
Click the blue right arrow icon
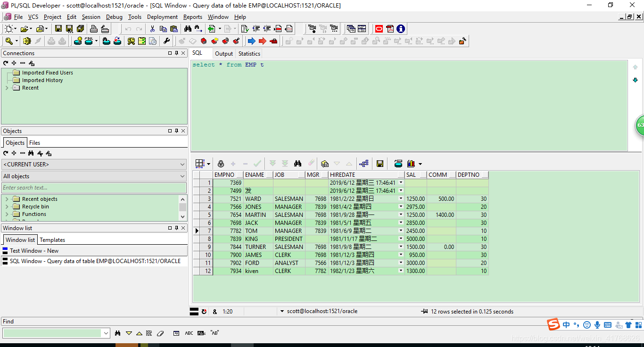click(x=251, y=41)
